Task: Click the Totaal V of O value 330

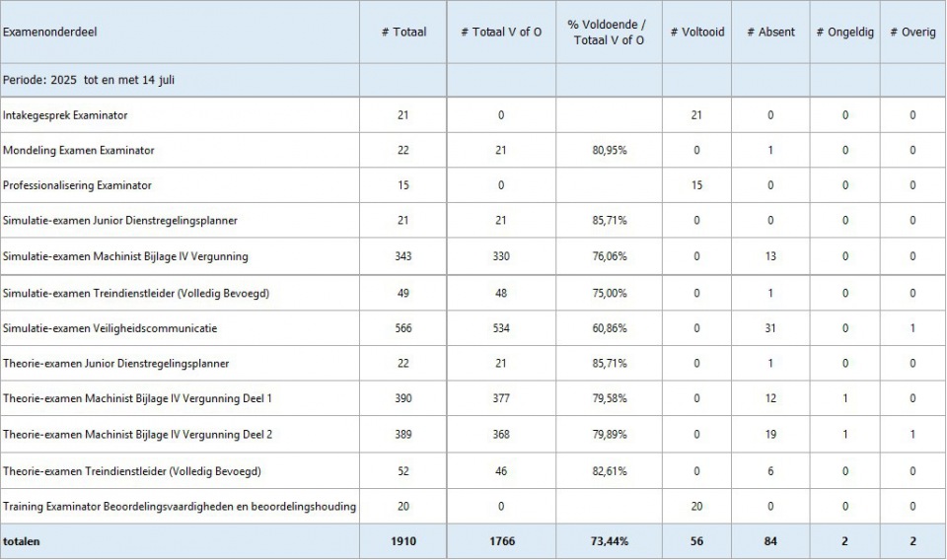Action: [x=501, y=256]
